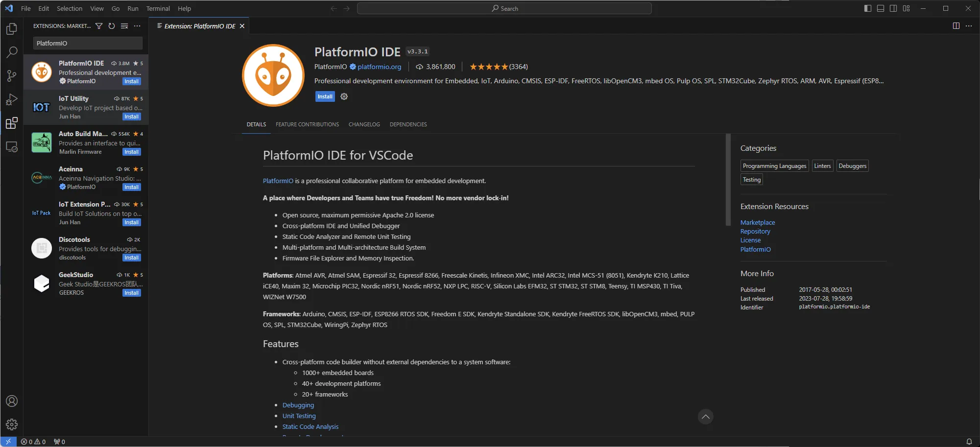980x447 pixels.
Task: Install GeekStudio extension
Action: (x=132, y=293)
